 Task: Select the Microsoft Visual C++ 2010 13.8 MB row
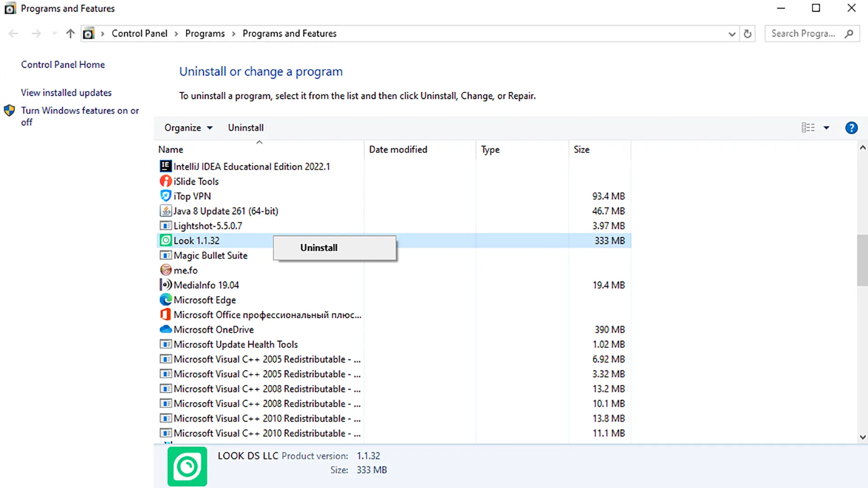pyautogui.click(x=394, y=418)
